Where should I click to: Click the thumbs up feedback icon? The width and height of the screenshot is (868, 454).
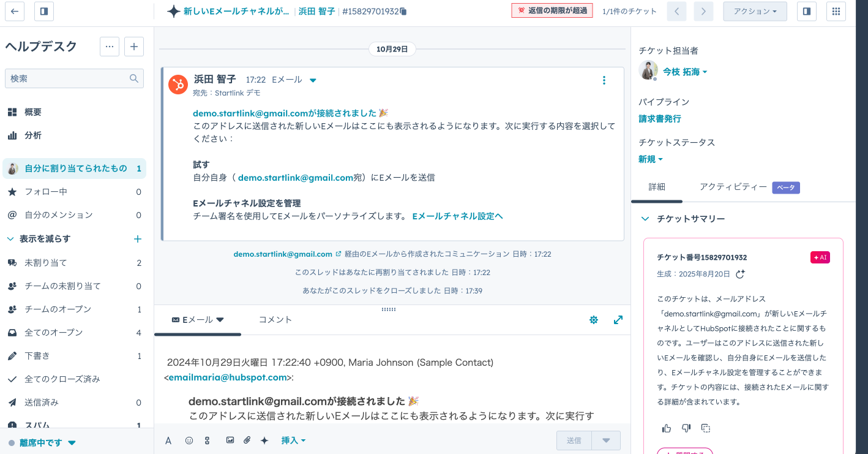click(x=667, y=428)
